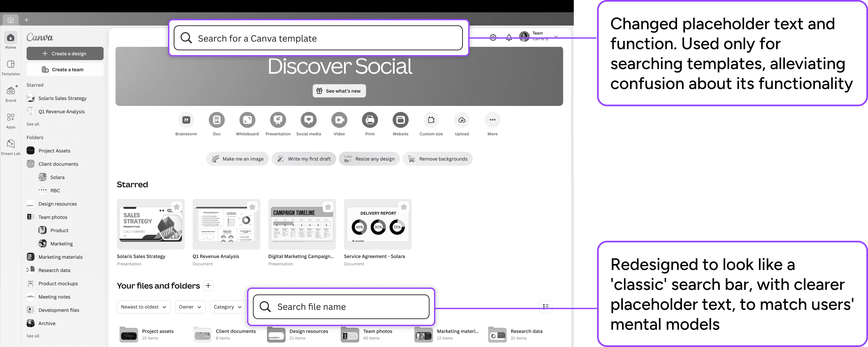Open the Owner filter dropdown
868x347 pixels.
coord(190,307)
